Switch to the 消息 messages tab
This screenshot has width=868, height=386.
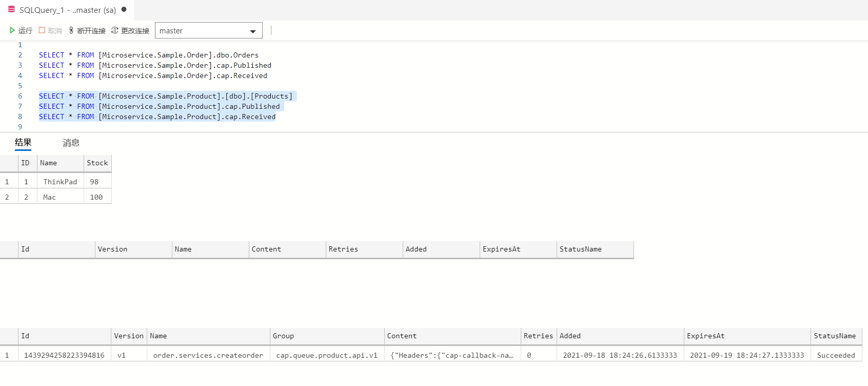71,143
